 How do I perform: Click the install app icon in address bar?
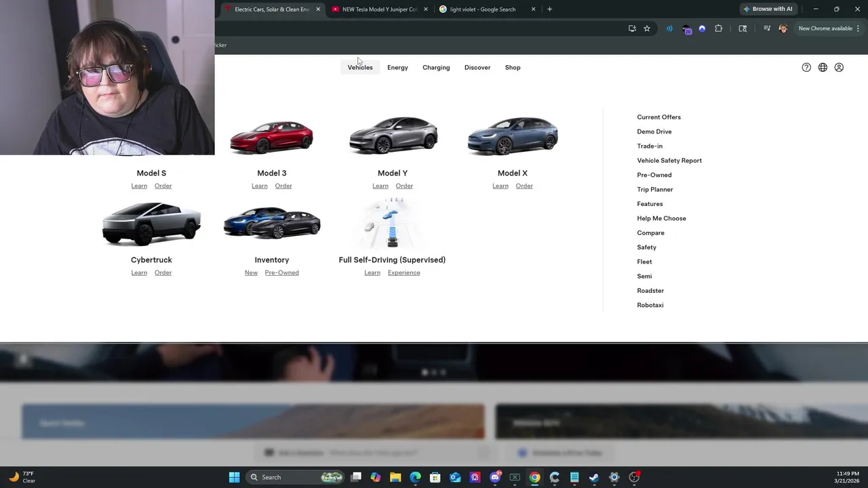click(x=632, y=28)
